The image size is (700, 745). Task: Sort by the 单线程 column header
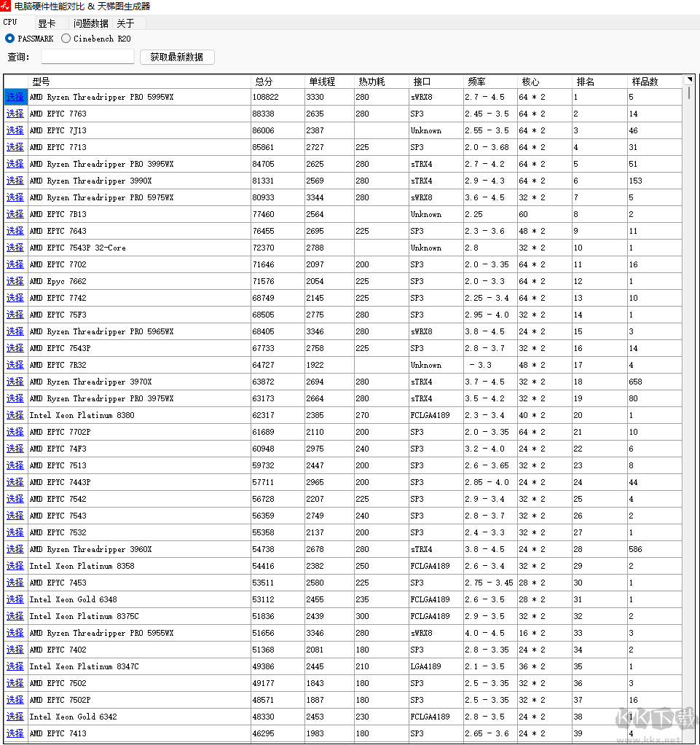click(329, 82)
